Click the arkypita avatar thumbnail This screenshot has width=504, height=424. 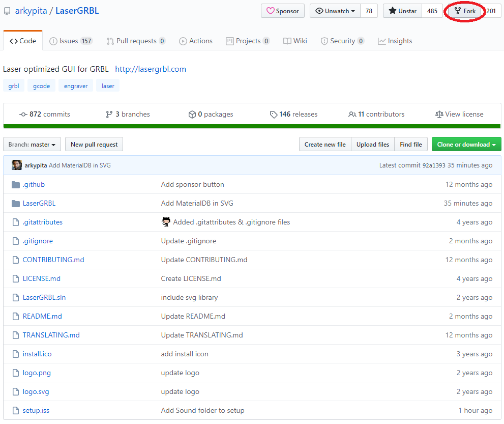[x=17, y=165]
